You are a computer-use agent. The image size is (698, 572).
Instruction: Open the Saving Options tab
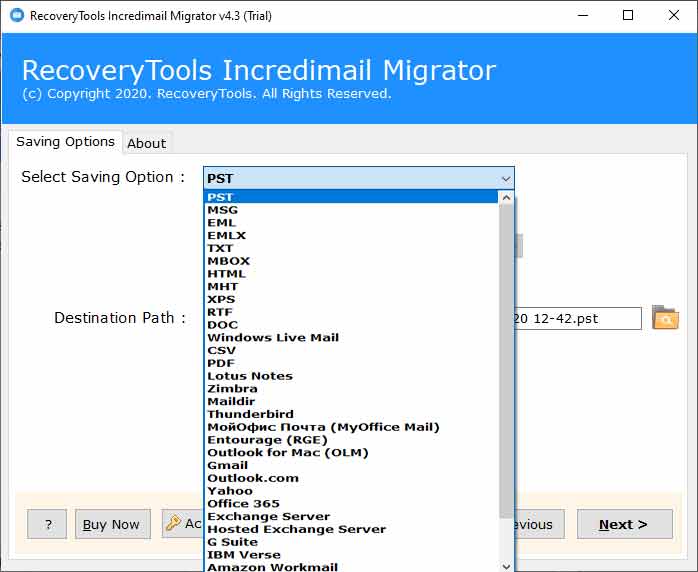pyautogui.click(x=65, y=142)
